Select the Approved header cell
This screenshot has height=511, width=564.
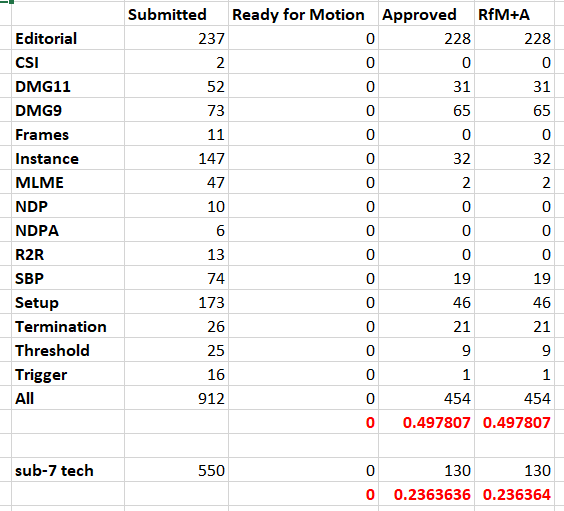coord(426,14)
